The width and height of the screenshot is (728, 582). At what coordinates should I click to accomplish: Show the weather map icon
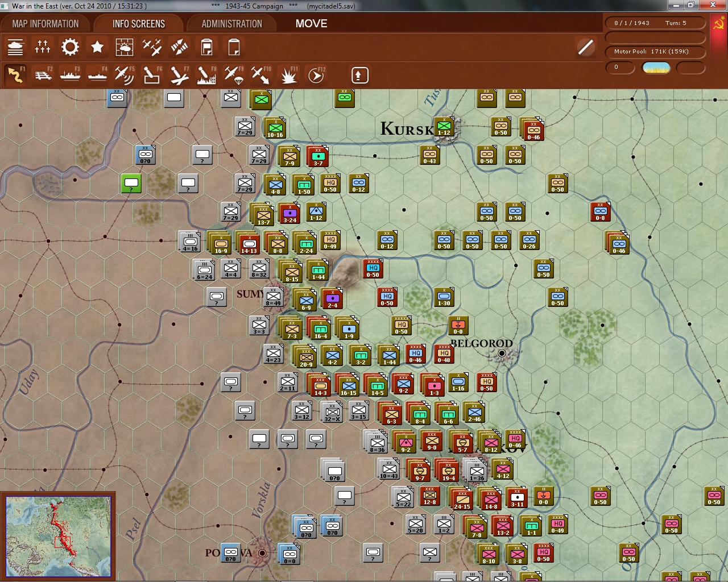pyautogui.click(x=125, y=47)
